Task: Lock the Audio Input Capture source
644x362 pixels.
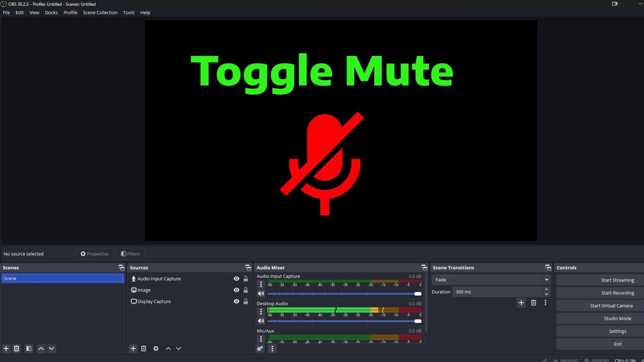Action: click(246, 279)
